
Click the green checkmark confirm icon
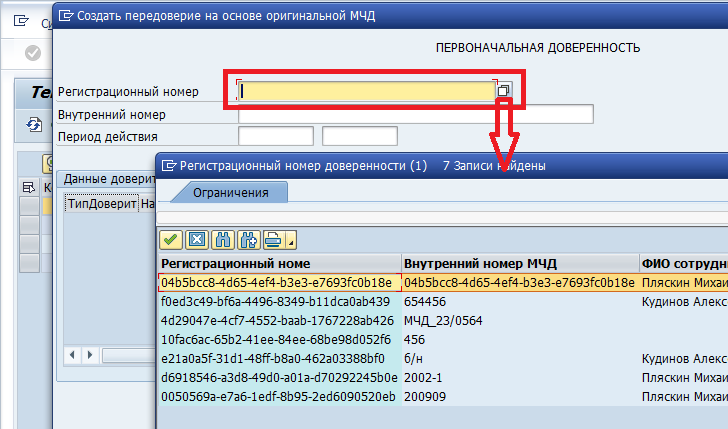point(170,239)
